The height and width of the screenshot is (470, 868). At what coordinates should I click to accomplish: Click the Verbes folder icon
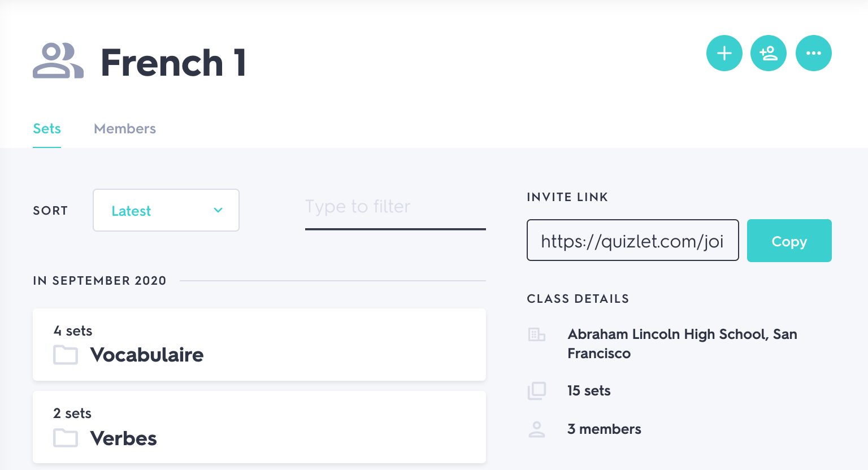(66, 438)
